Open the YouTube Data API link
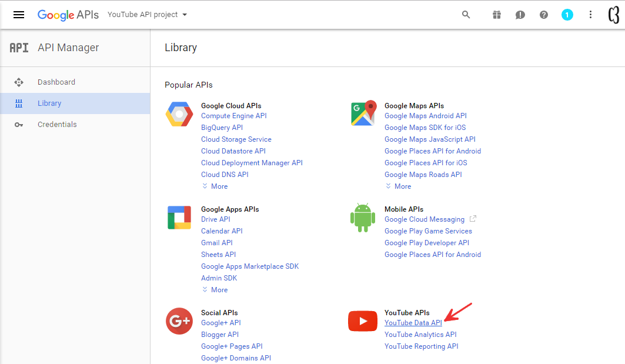Image resolution: width=625 pixels, height=364 pixels. 413,322
